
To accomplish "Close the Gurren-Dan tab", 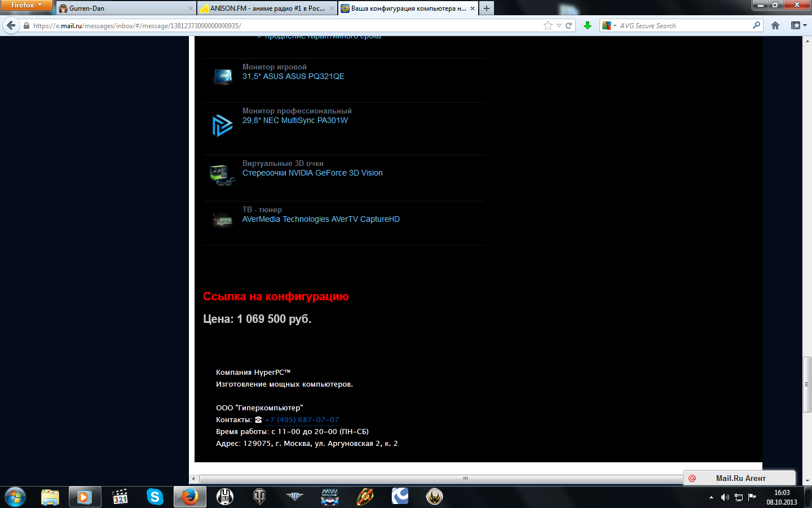I will coord(191,8).
